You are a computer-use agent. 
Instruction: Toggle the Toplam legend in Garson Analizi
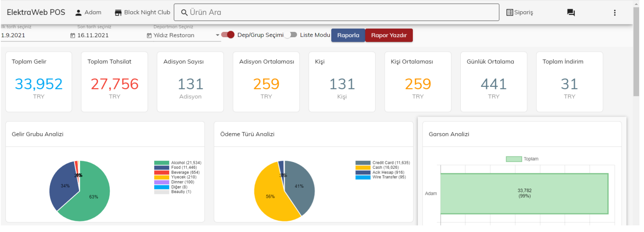514,159
